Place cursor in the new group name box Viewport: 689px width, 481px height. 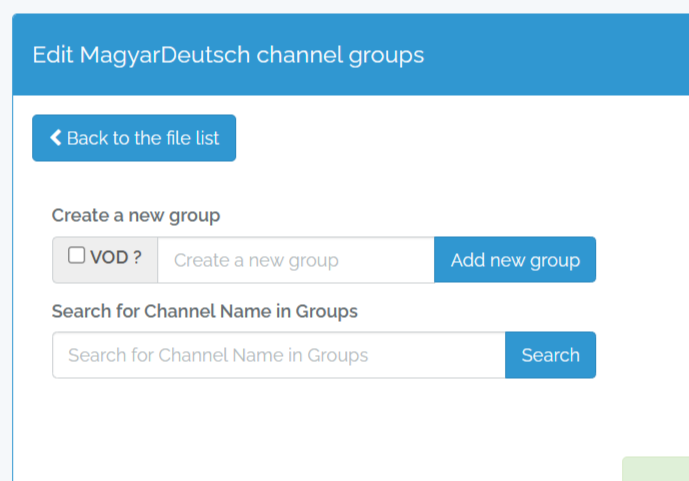(296, 260)
